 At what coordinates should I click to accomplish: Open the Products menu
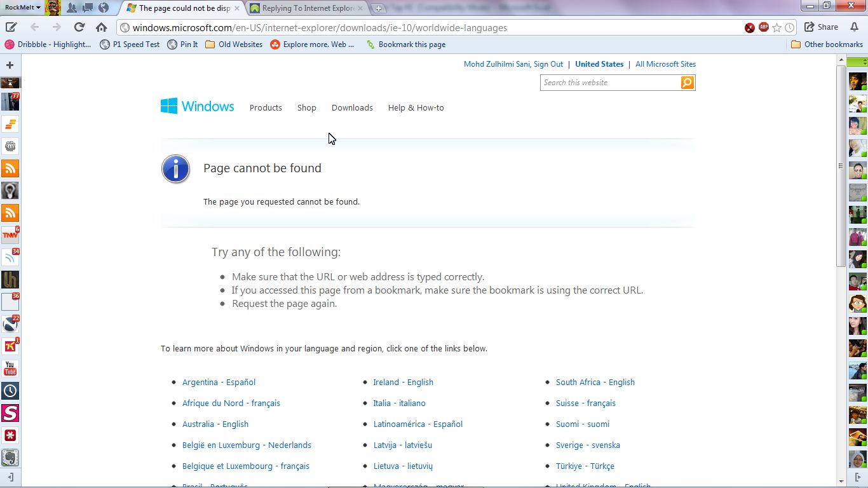click(266, 108)
